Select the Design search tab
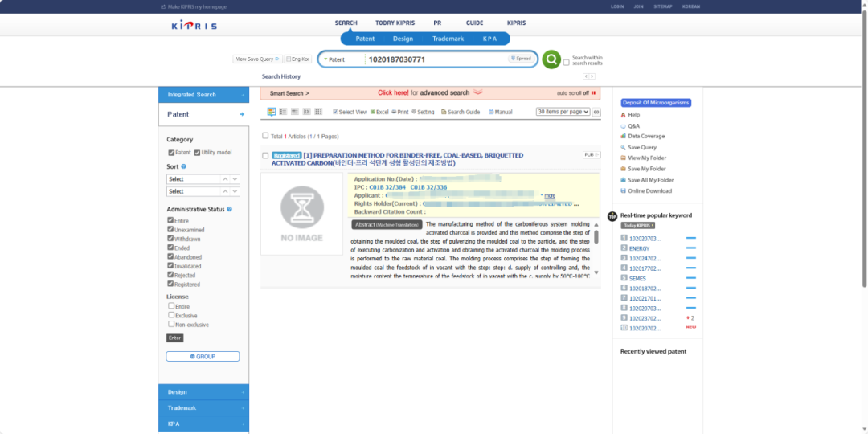Viewport: 868px width, 434px height. pos(403,39)
